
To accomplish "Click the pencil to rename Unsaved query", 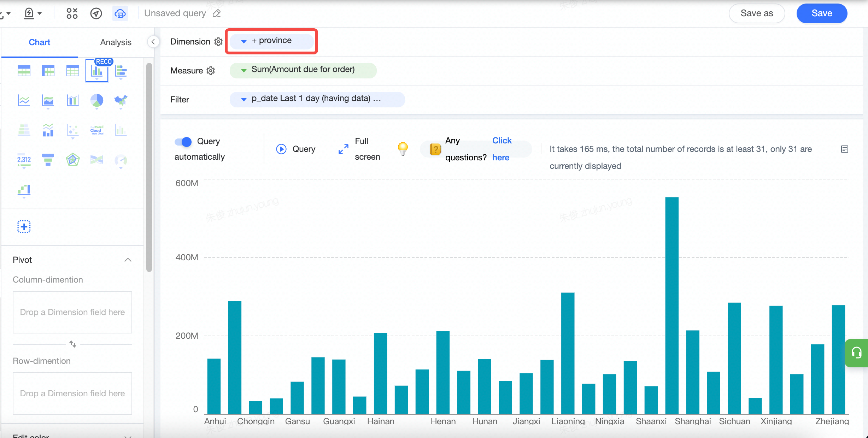I will (217, 13).
